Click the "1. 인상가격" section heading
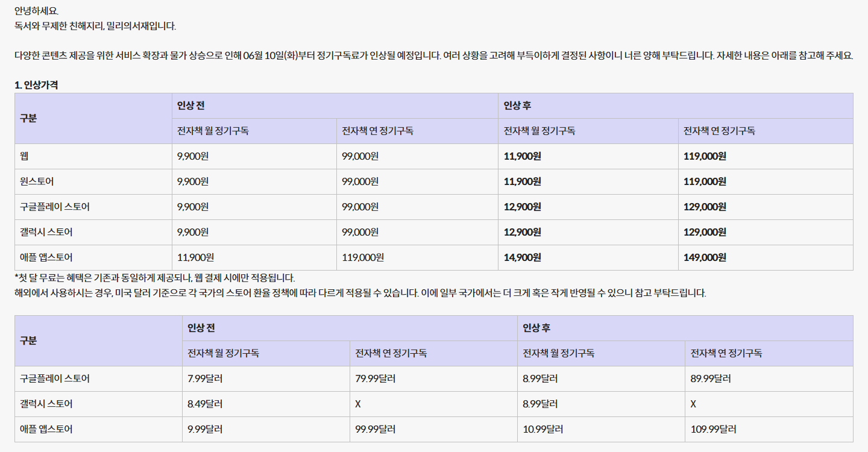Viewport: 868px width, 452px height. (36, 85)
